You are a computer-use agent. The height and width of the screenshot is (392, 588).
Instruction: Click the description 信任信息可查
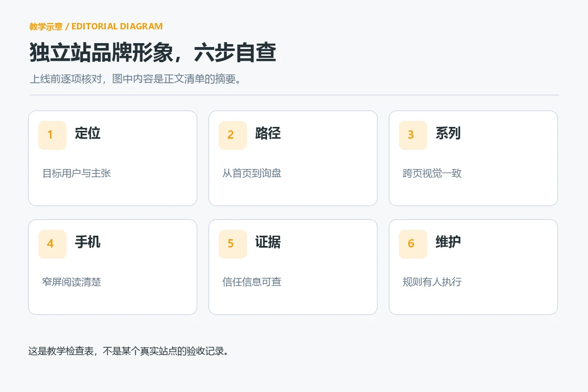(252, 282)
